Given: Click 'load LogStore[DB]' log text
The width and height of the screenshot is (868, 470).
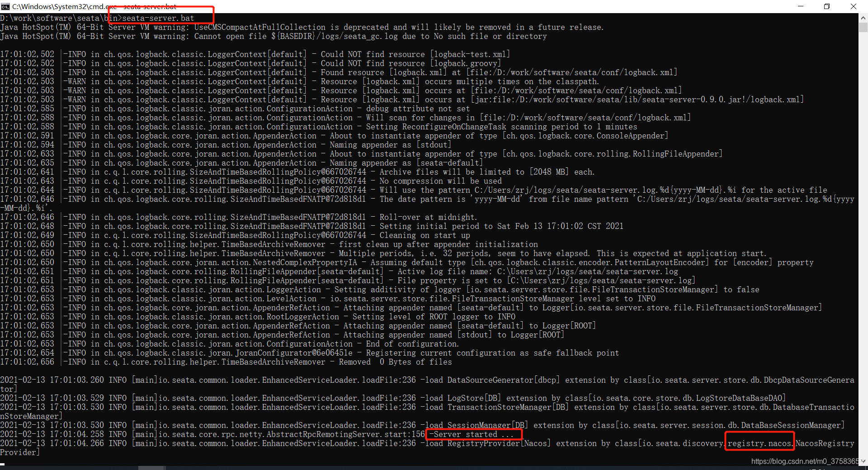Looking at the screenshot, I should tap(463, 398).
